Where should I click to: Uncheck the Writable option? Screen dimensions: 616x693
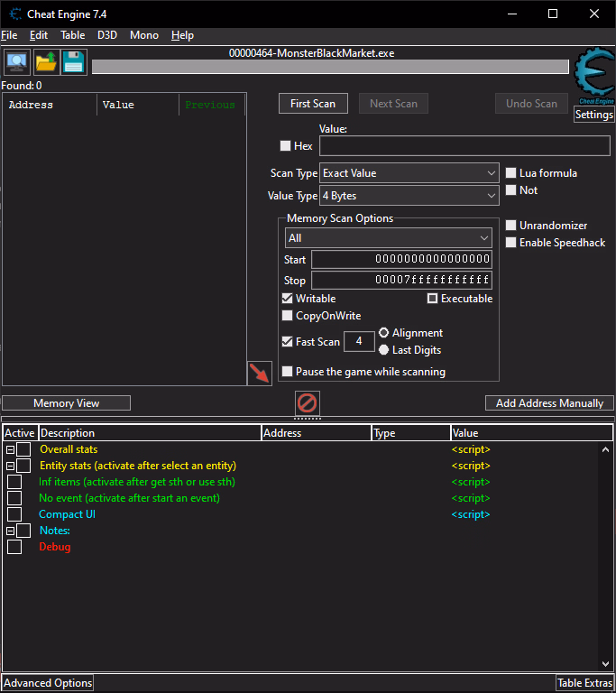[287, 299]
